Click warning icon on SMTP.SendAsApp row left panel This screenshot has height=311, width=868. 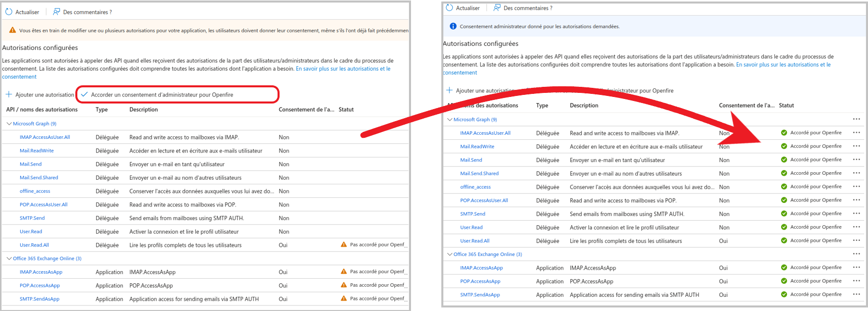click(344, 298)
